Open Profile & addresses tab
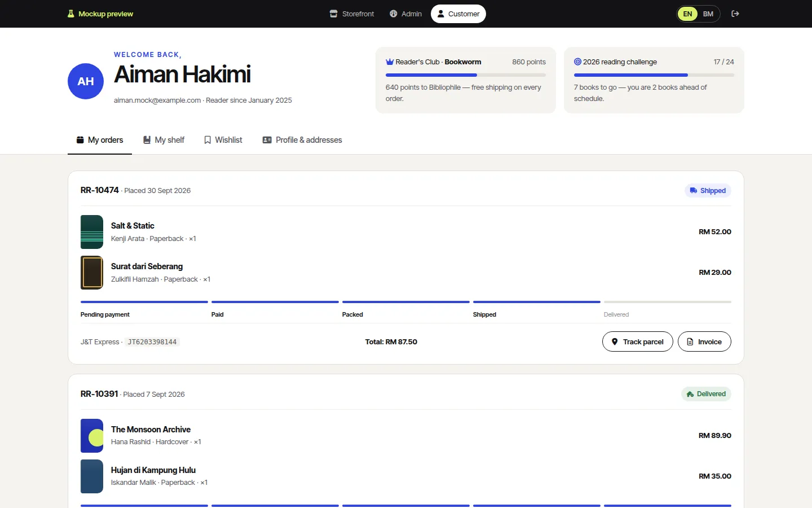 click(x=302, y=140)
